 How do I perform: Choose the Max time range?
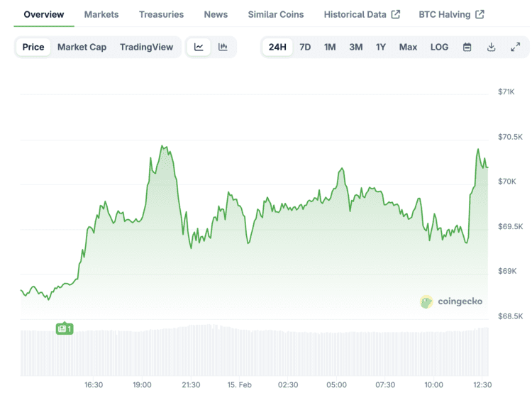(408, 48)
